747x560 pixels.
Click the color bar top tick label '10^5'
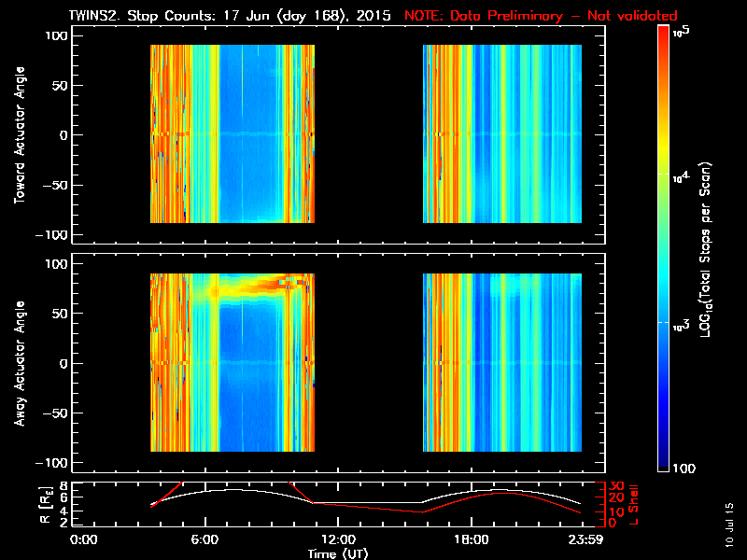tap(682, 32)
